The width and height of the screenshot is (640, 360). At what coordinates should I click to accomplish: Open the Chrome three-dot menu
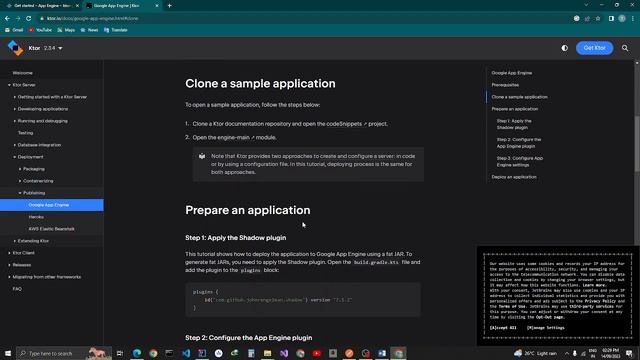633,18
